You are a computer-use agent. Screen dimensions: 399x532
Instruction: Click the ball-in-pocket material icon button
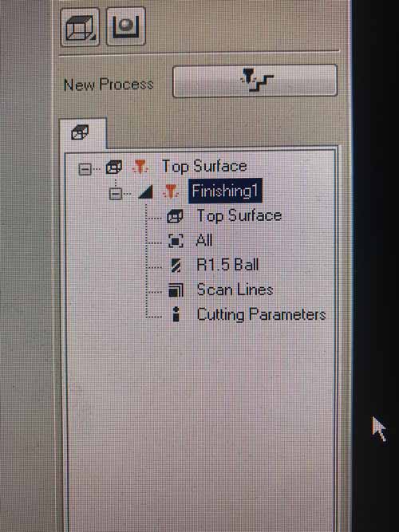(125, 26)
